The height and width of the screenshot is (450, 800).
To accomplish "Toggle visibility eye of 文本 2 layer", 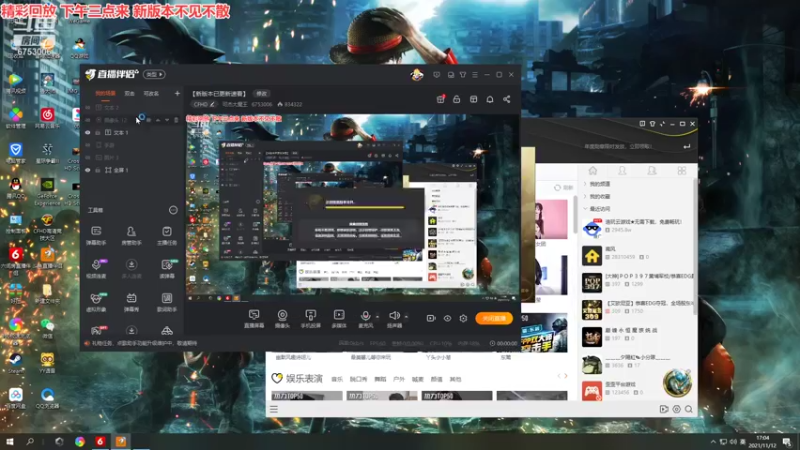I will coord(88,108).
